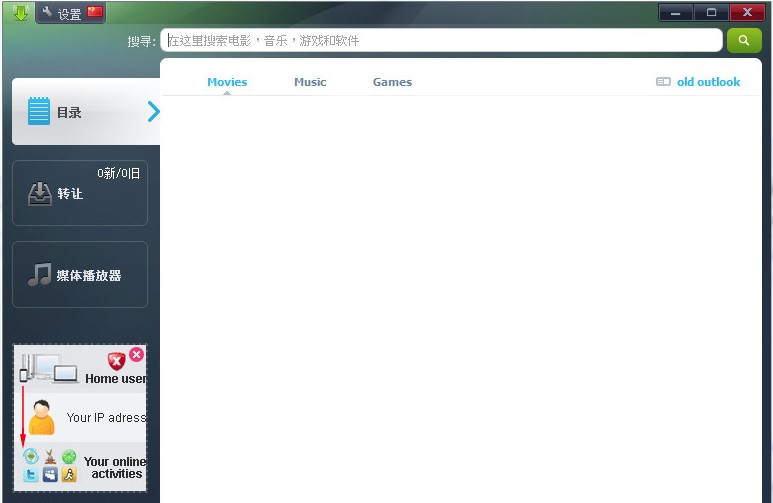Click the download tray transfers icon
Screen dimensions: 773x503
[x=39, y=194]
